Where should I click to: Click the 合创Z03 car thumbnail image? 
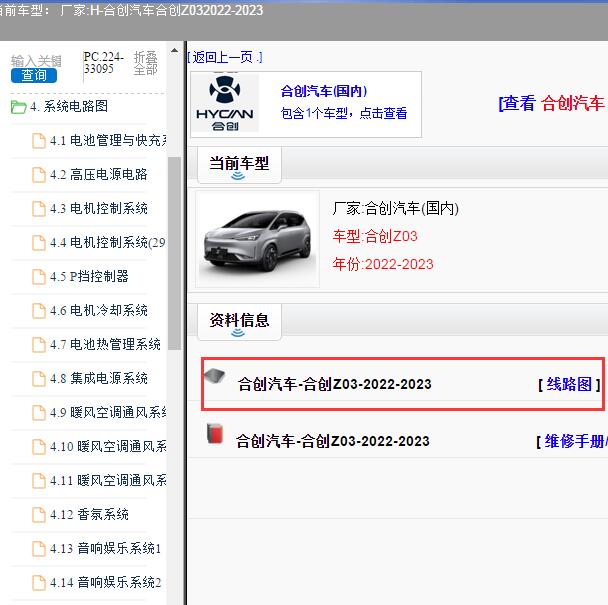[257, 239]
